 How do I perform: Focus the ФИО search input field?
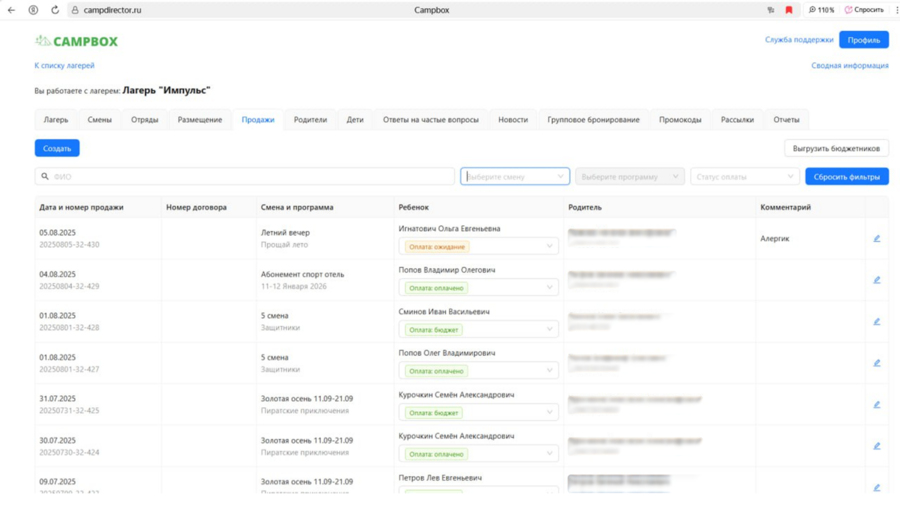[x=250, y=177]
